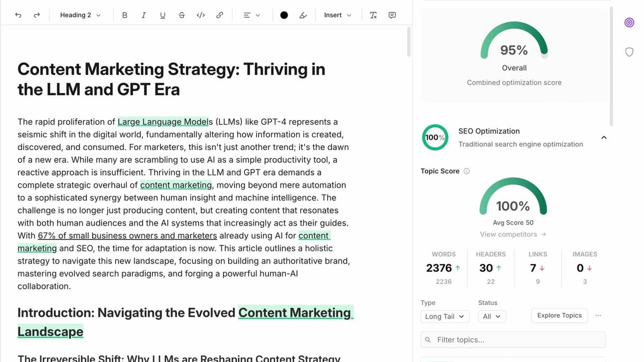The image size is (644, 362).
Task: Open the Long Tail type dropdown
Action: [445, 316]
